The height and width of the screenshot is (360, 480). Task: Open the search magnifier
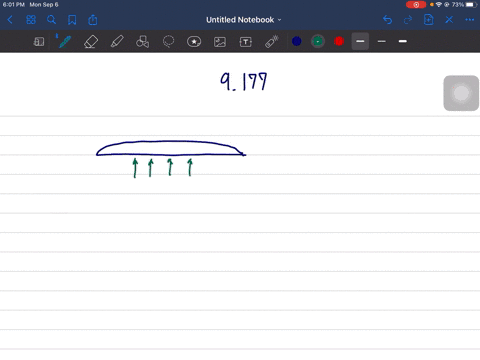[x=51, y=20]
